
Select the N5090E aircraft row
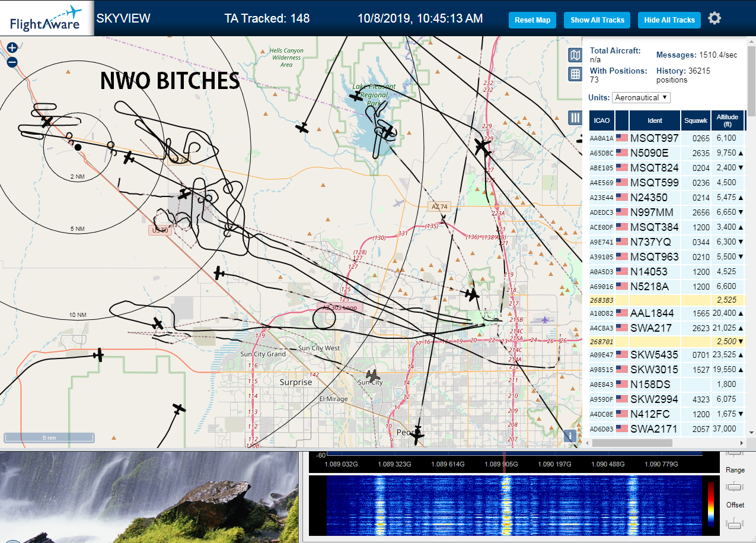pyautogui.click(x=666, y=153)
